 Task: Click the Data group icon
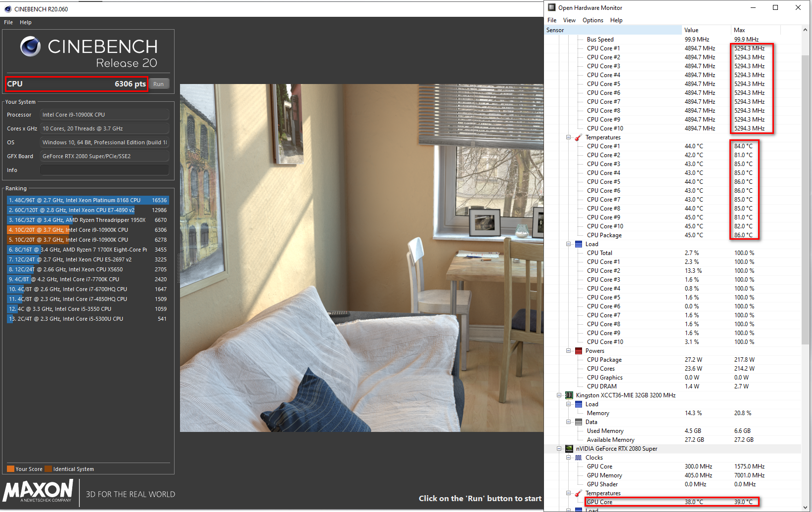(x=579, y=422)
